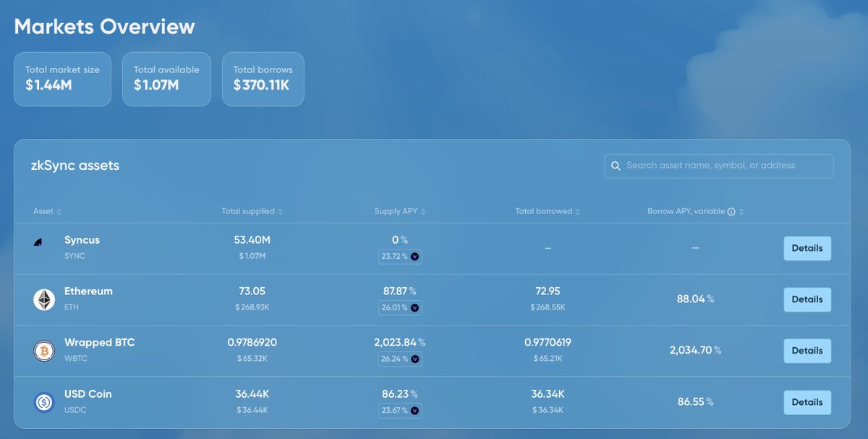Click the 0.9770619 borrowed value

point(548,343)
